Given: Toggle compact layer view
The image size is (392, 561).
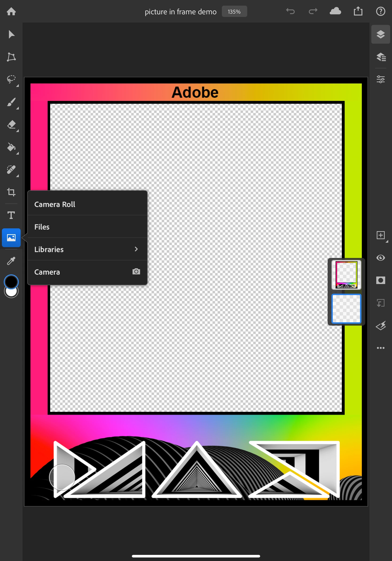Looking at the screenshot, I should (380, 34).
